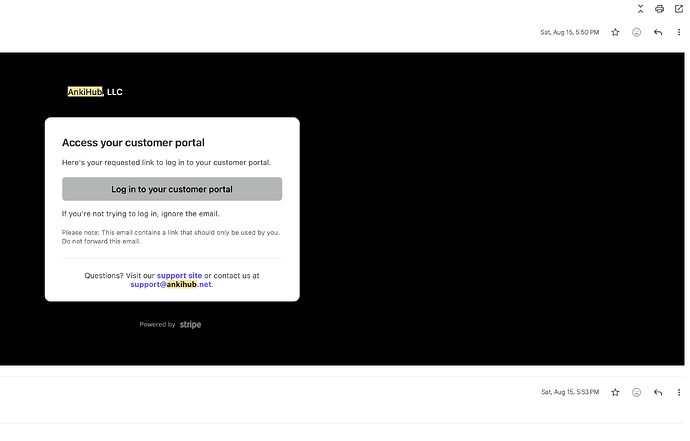This screenshot has height=441, width=690.
Task: Open more options for 5:53 PM message
Action: (679, 392)
